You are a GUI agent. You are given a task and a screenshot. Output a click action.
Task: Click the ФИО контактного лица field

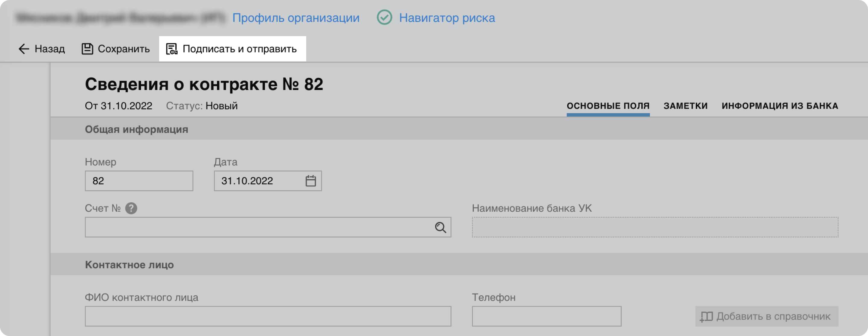(268, 316)
